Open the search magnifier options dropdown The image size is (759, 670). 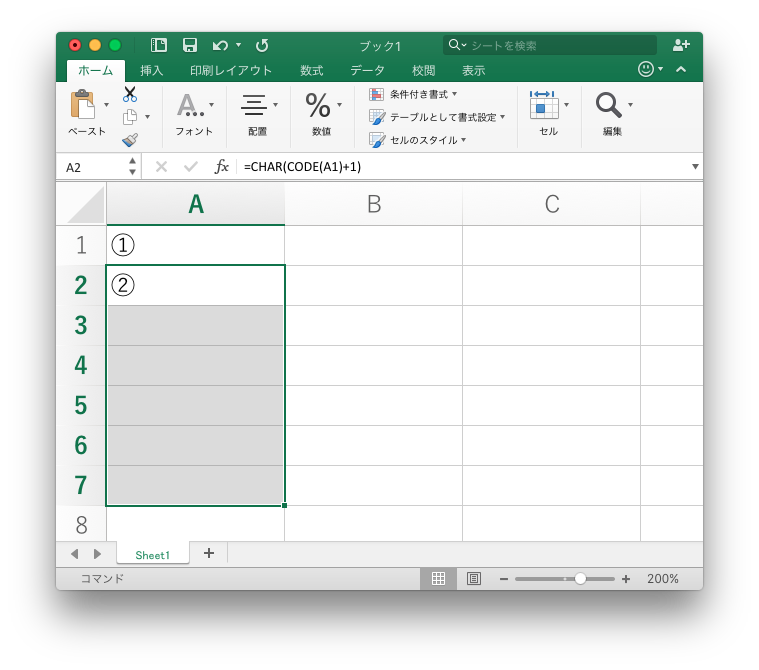tap(457, 45)
